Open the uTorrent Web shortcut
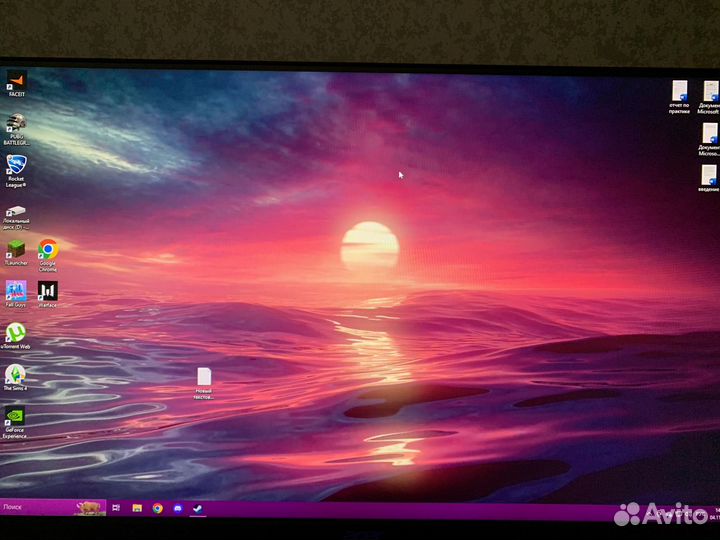720x540 pixels. click(16, 336)
